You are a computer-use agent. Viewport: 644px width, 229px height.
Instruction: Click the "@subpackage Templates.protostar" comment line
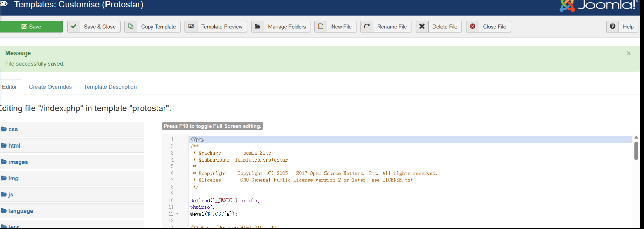tap(240, 160)
